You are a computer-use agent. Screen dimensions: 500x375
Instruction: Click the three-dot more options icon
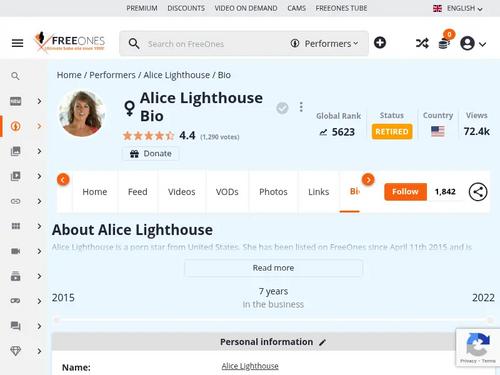click(x=301, y=107)
